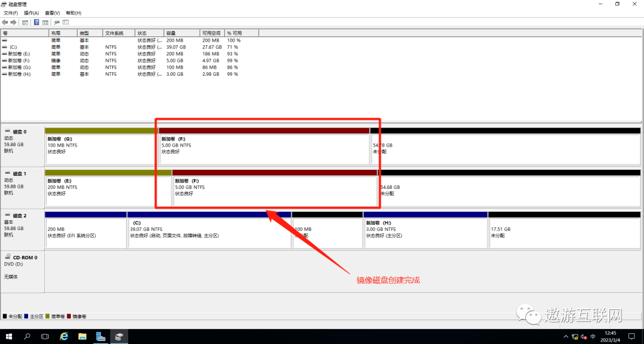Select the mirrored 新加卷 (F:) partition on 磁盘 1
The width and height of the screenshot is (644, 344).
pos(275,188)
